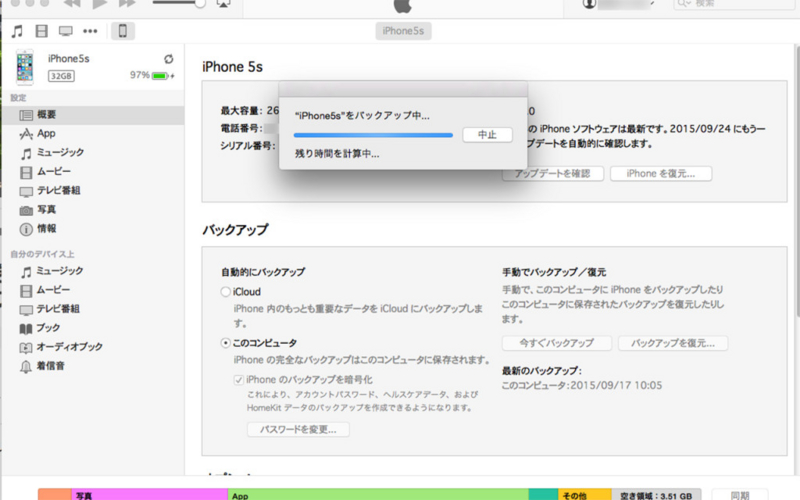Click the fast-forward playback button
Image resolution: width=800 pixels, height=500 pixels.
point(127,4)
